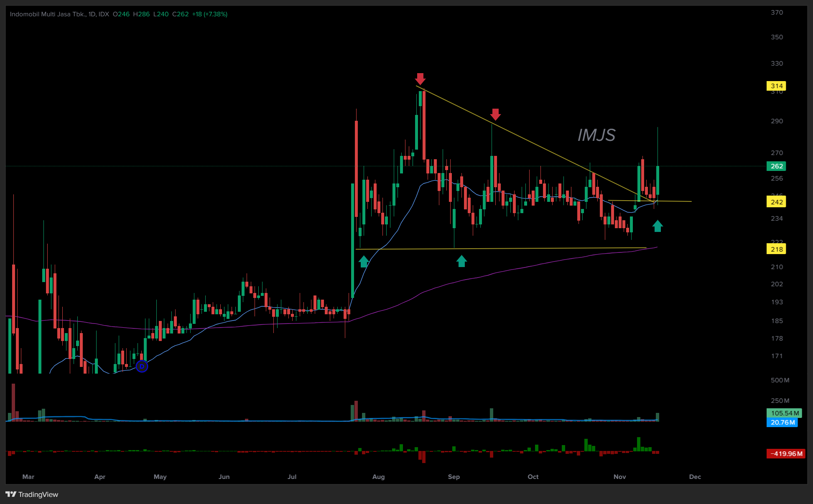This screenshot has height=504, width=813.
Task: Click the 105.54M volume label
Action: point(784,413)
